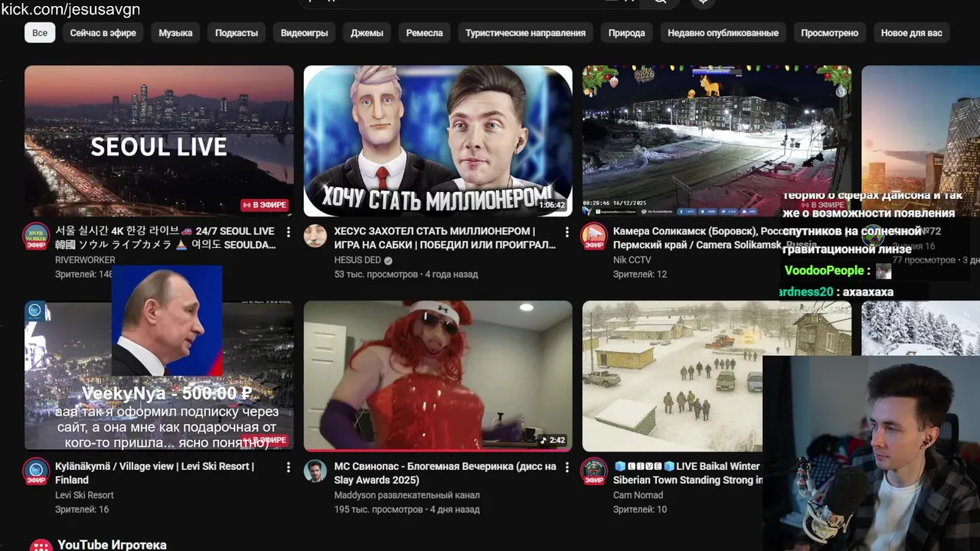980x551 pixels.
Task: Select the "Сейчас в эфире" filter chip
Action: 103,33
